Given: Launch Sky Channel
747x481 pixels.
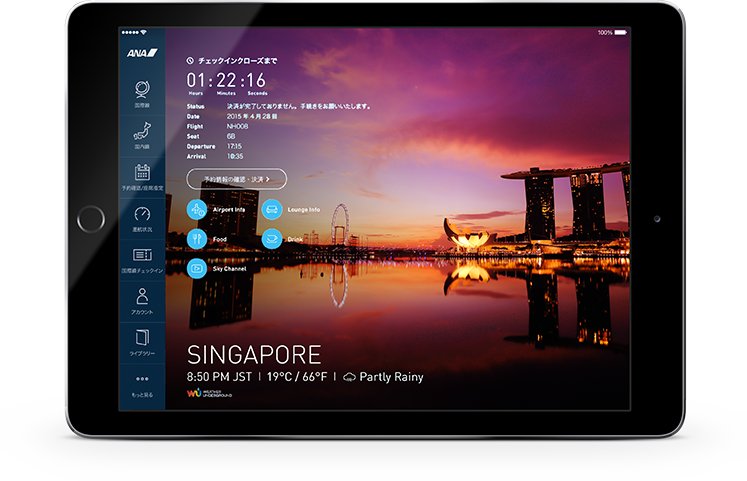Looking at the screenshot, I should point(198,268).
